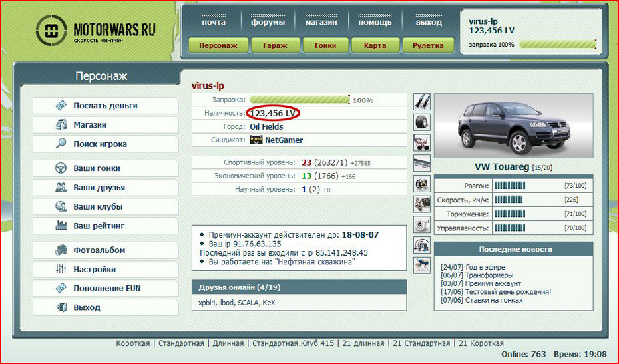
Task: Select the engine/gearbox part icon
Action: pyautogui.click(x=421, y=204)
